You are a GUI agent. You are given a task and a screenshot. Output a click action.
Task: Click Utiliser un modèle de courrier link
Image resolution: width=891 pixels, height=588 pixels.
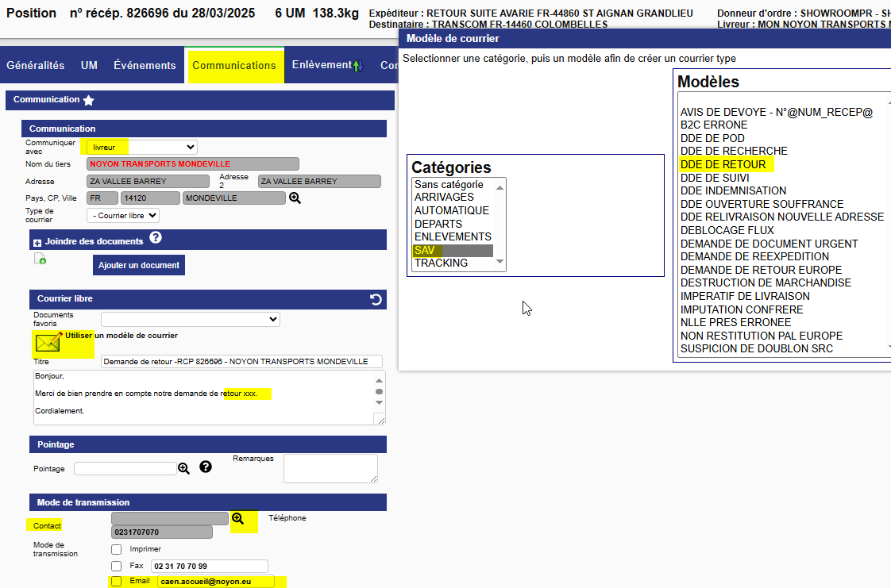[121, 336]
